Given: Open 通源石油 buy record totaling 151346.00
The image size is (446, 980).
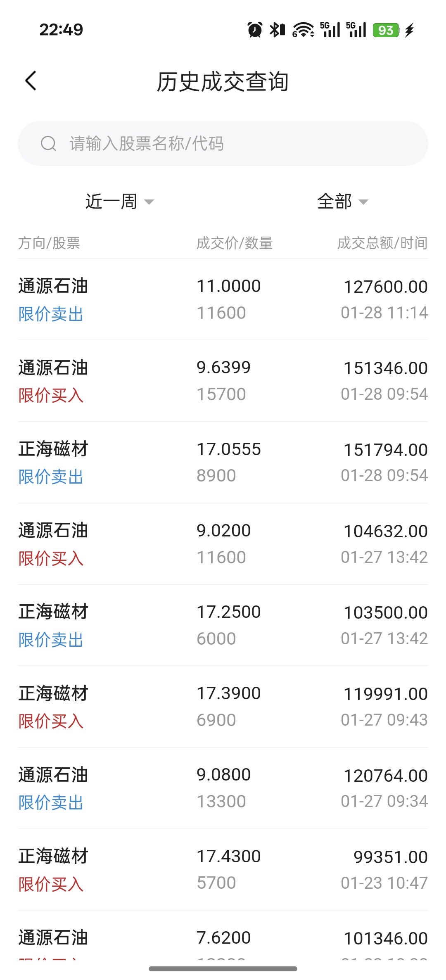Looking at the screenshot, I should coord(223,381).
